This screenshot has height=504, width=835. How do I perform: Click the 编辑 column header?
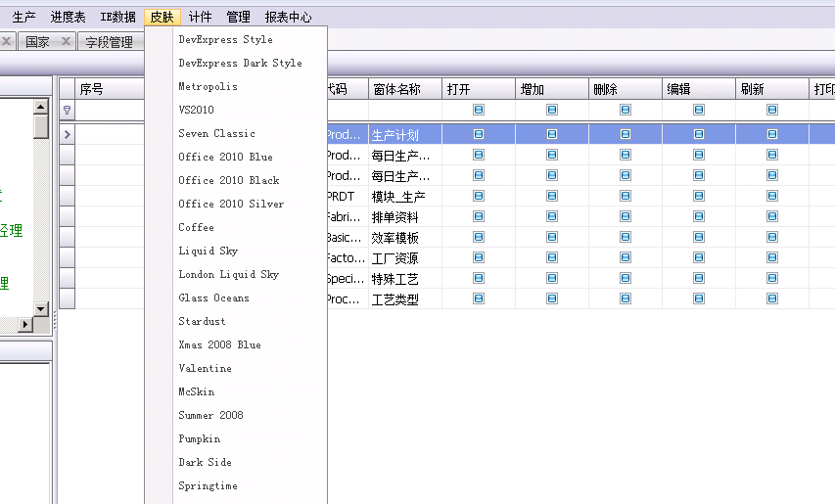(x=699, y=89)
